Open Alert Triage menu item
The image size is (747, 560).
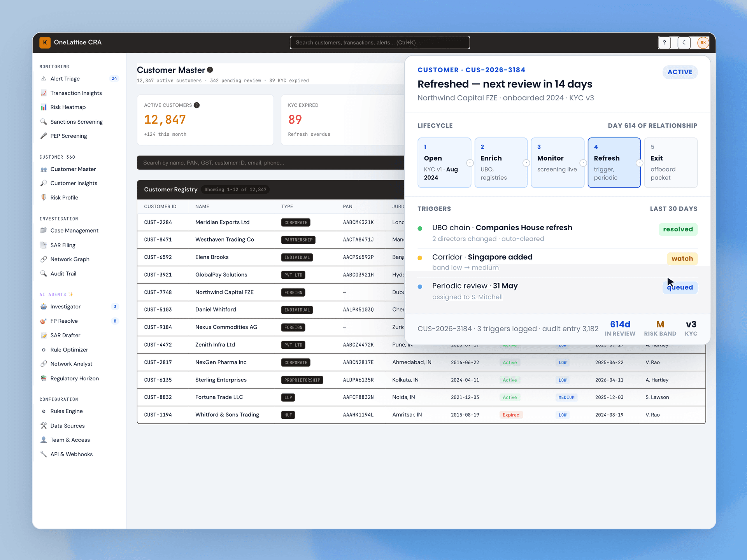[79, 79]
